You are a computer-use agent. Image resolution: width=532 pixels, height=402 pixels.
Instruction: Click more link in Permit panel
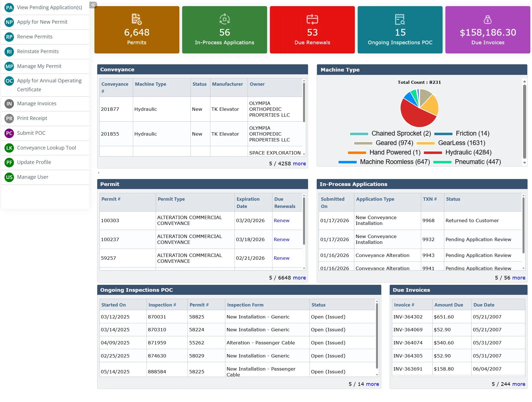coord(299,278)
